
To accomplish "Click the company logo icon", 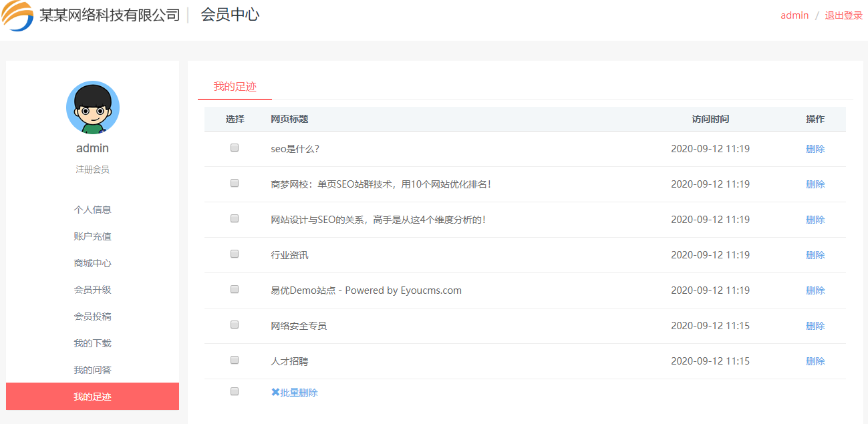I will click(x=17, y=16).
